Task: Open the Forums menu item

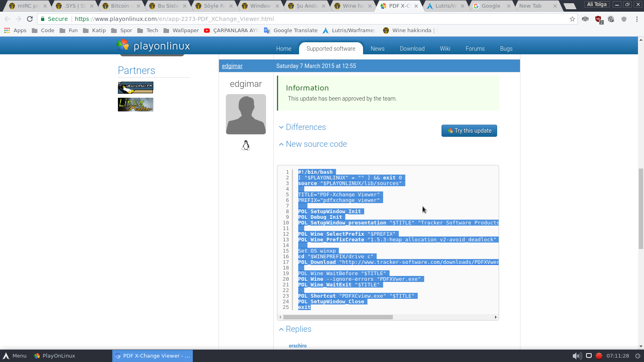Action: [475, 49]
